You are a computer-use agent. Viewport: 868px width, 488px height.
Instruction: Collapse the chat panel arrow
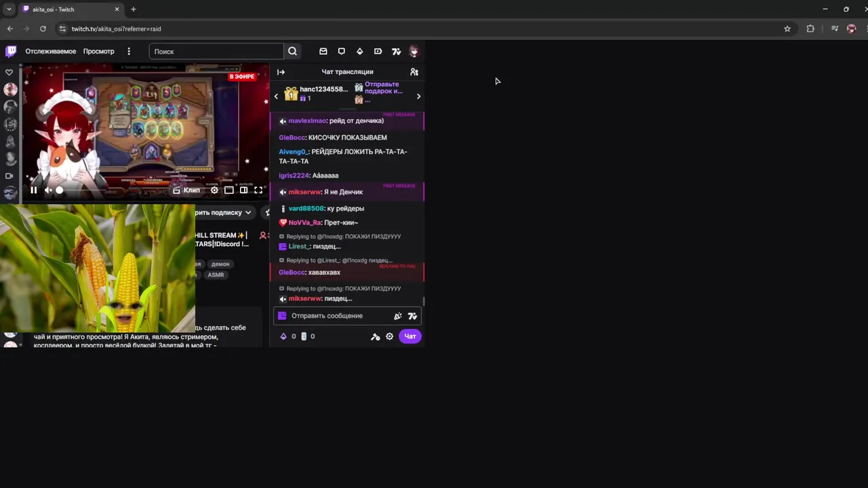tap(281, 72)
